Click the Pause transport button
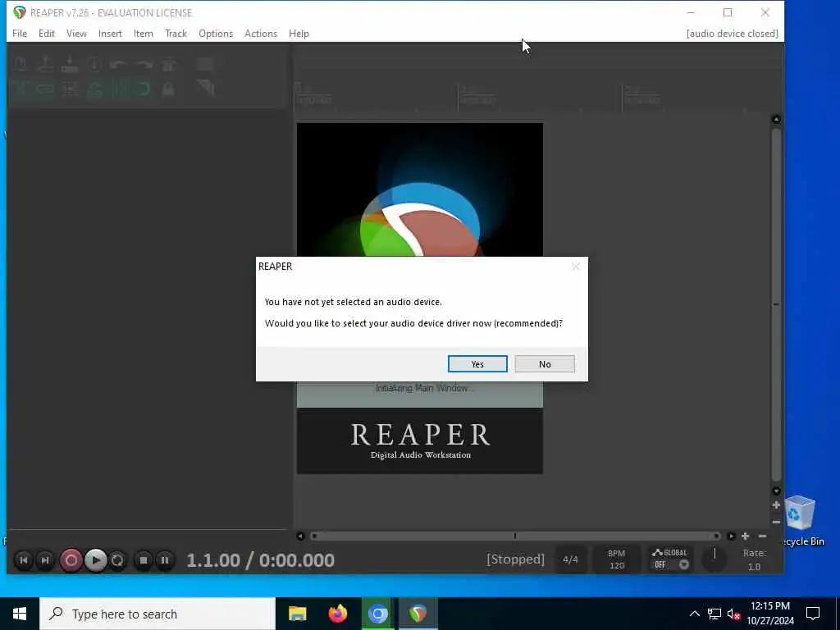The height and width of the screenshot is (630, 840). [164, 560]
